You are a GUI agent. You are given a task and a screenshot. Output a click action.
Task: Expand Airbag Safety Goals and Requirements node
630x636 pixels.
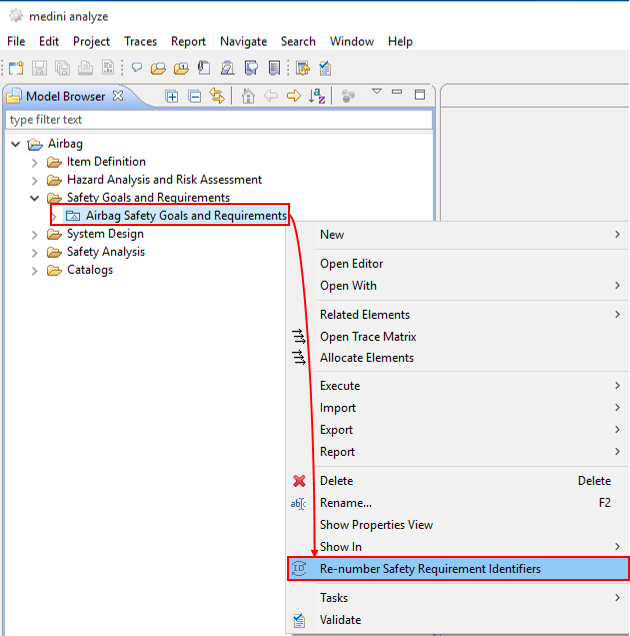(54, 217)
